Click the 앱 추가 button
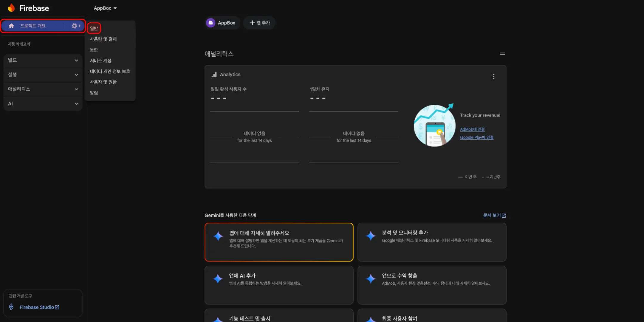This screenshot has height=322, width=644. coord(259,23)
